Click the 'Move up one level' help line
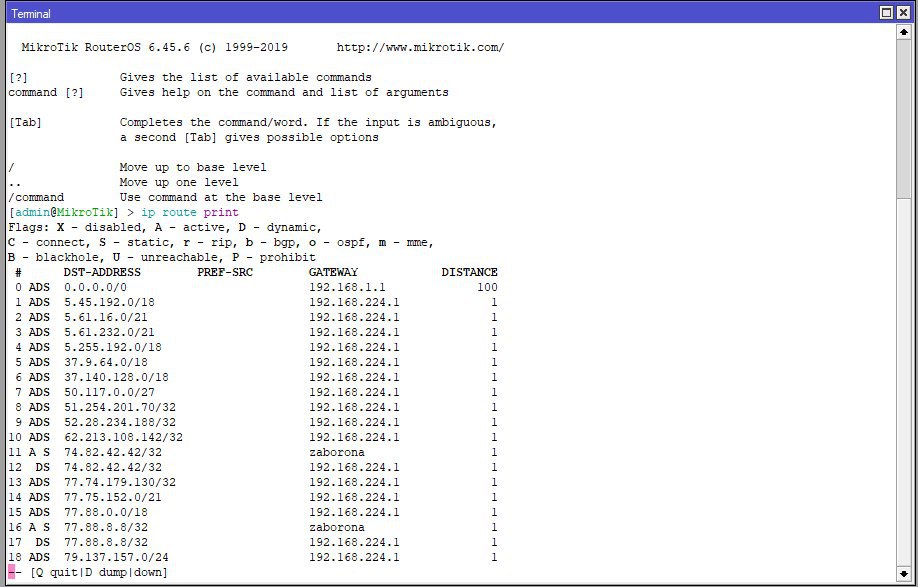Viewport: 918px width, 587px height. click(179, 182)
